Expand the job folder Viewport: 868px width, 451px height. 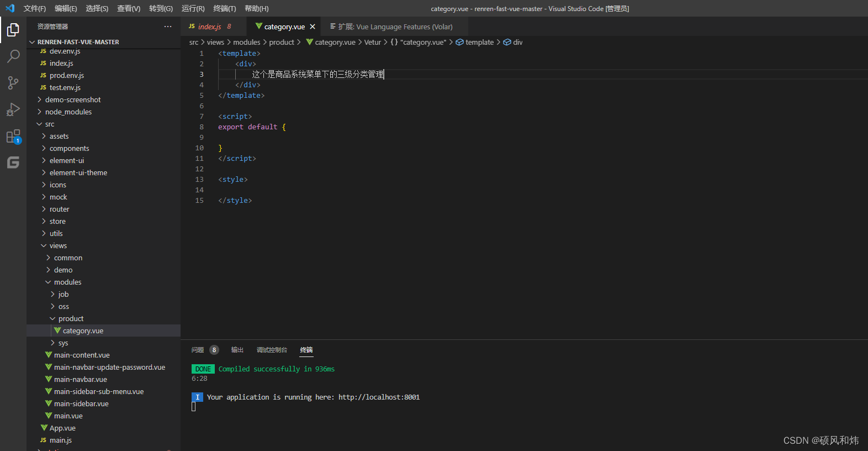tap(104, 294)
